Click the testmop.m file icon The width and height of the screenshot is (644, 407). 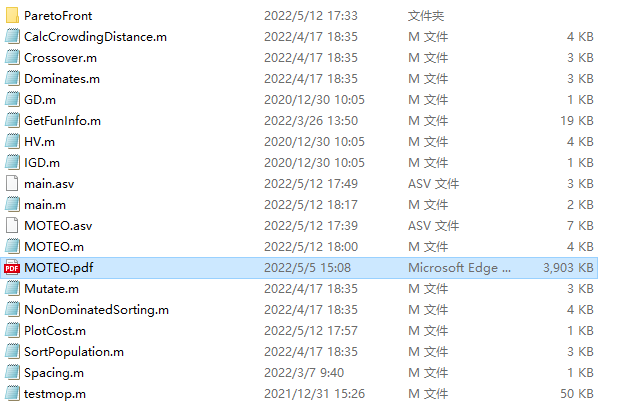12,393
